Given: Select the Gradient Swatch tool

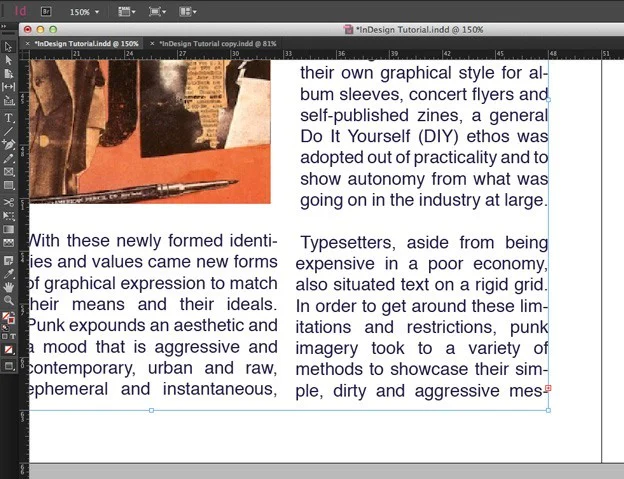Looking at the screenshot, I should coord(8,230).
